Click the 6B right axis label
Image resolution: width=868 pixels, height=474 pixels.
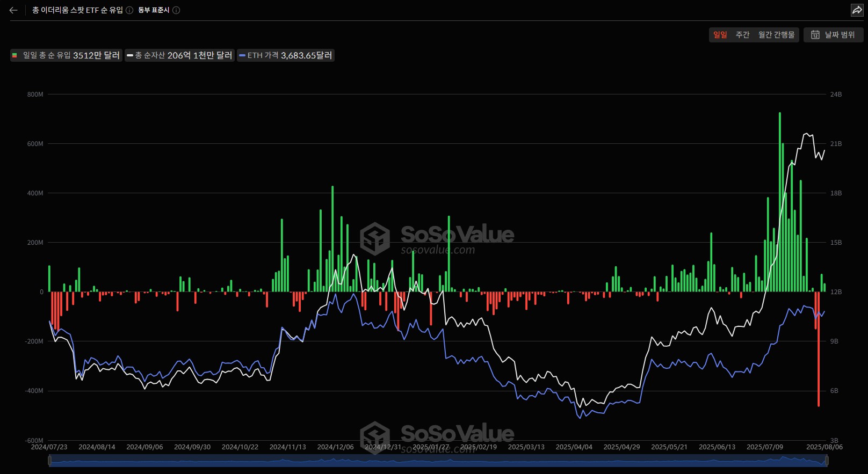coord(834,391)
